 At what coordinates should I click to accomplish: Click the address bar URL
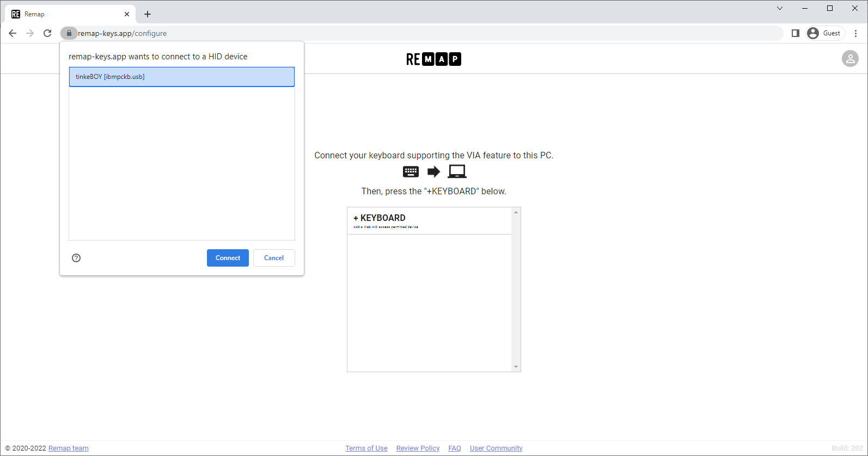(x=123, y=33)
